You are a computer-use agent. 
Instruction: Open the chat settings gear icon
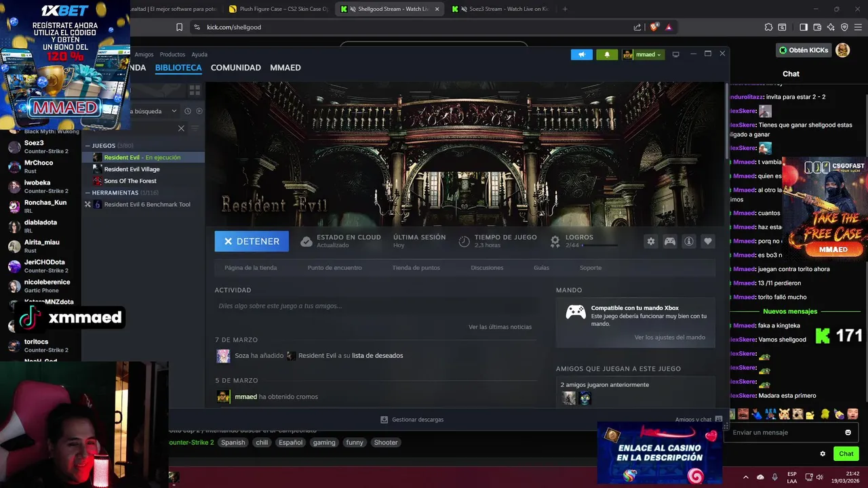[x=823, y=454]
